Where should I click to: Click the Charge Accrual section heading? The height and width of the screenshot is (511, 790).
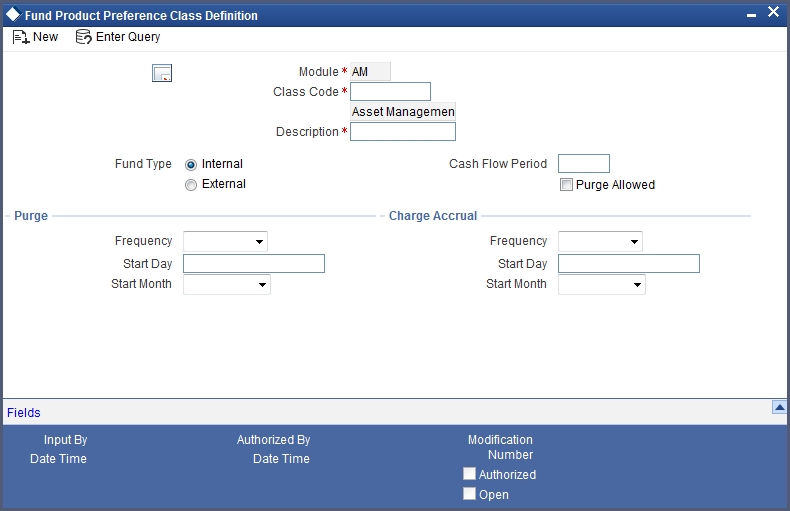point(433,216)
